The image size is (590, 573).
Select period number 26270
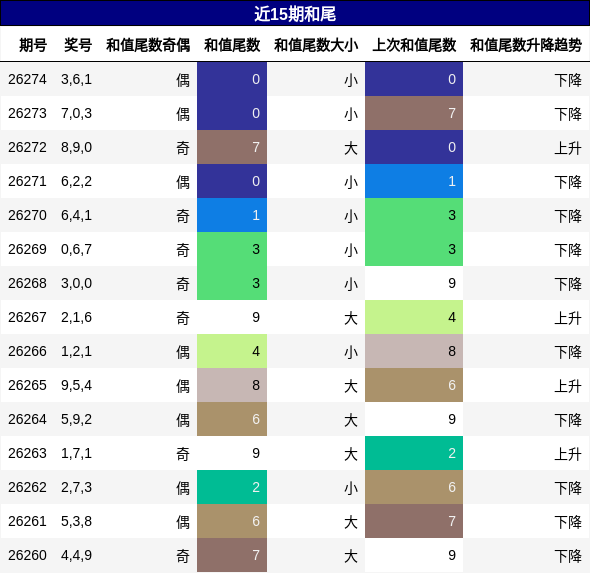pyautogui.click(x=27, y=215)
